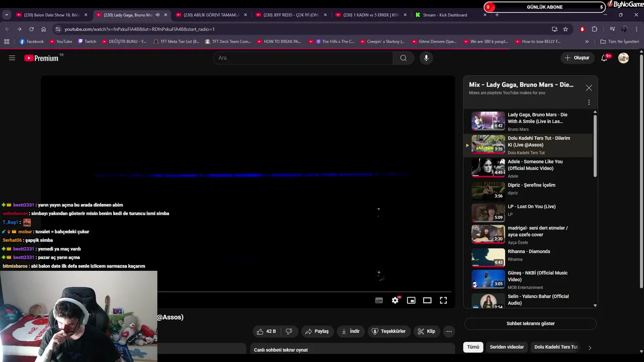Switch to miniplayer mode
Viewport: 644px width, 362px height.
[x=411, y=300]
